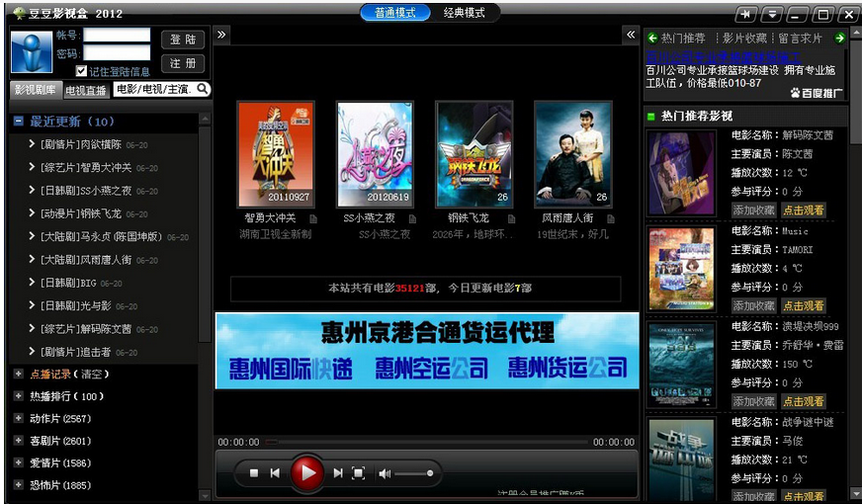
Task: Expand the 爱情片 category
Action: tap(19, 462)
